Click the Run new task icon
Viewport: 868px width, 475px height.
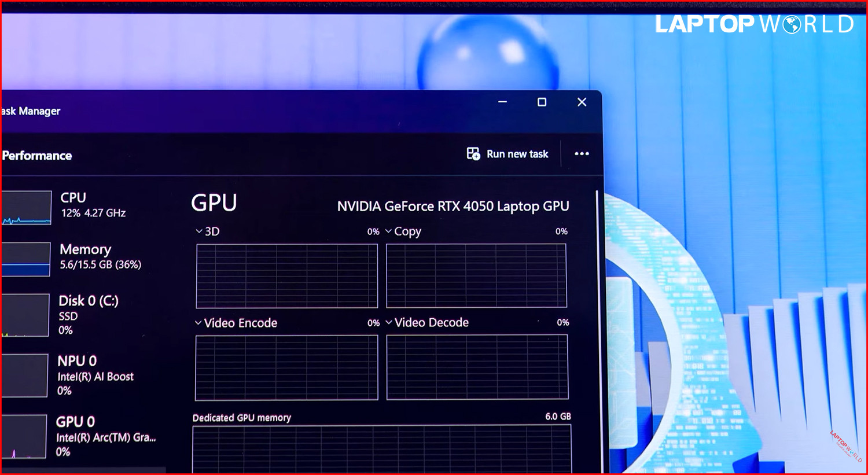click(x=473, y=154)
